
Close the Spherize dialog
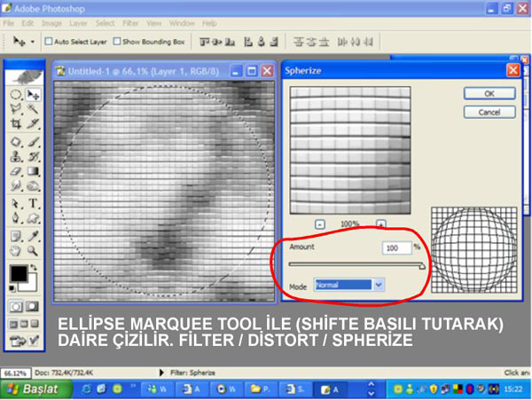(512, 71)
